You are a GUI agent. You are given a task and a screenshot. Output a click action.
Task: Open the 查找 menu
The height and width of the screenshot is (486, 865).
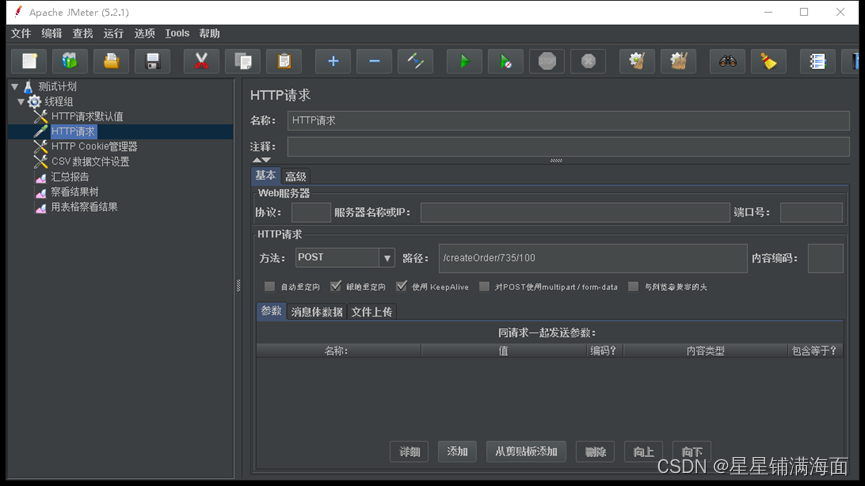click(83, 34)
